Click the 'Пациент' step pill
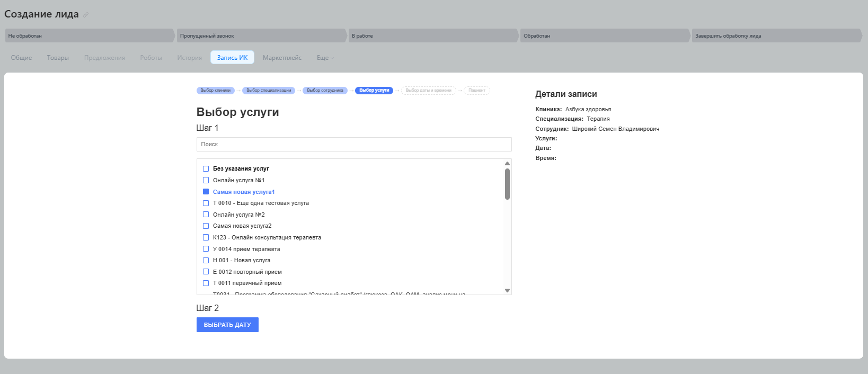The height and width of the screenshot is (374, 868). coord(477,91)
